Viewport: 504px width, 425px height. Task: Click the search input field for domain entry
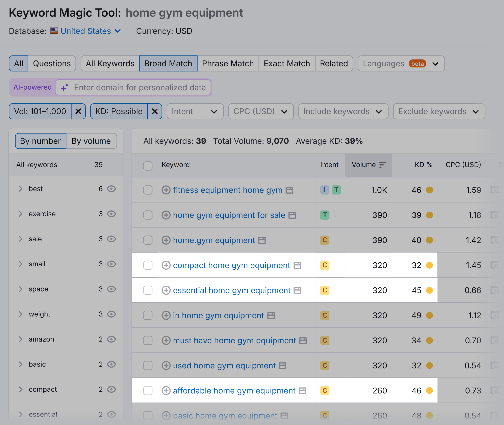[x=140, y=88]
